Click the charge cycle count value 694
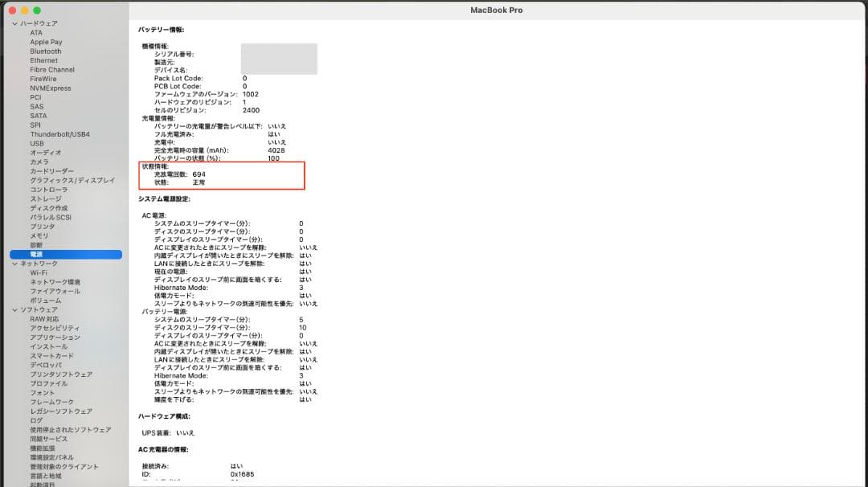The height and width of the screenshot is (487, 868). click(x=199, y=174)
